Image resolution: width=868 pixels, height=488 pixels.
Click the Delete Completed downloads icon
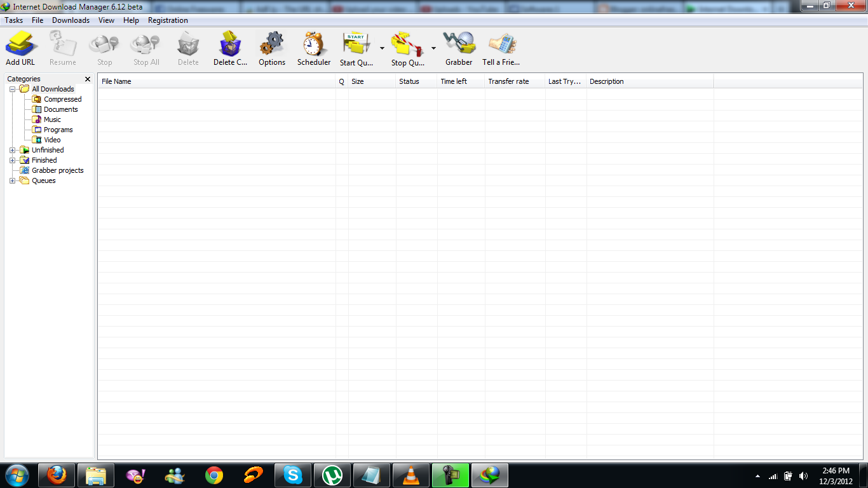coord(229,46)
